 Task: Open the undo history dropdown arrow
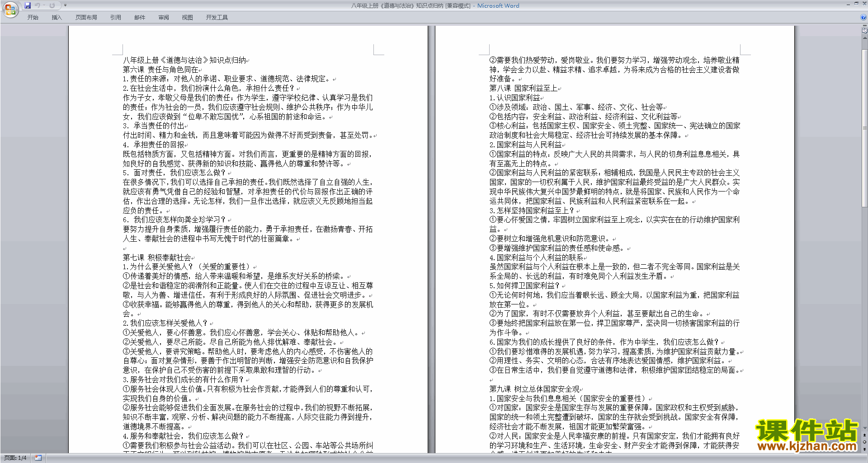[x=44, y=5]
